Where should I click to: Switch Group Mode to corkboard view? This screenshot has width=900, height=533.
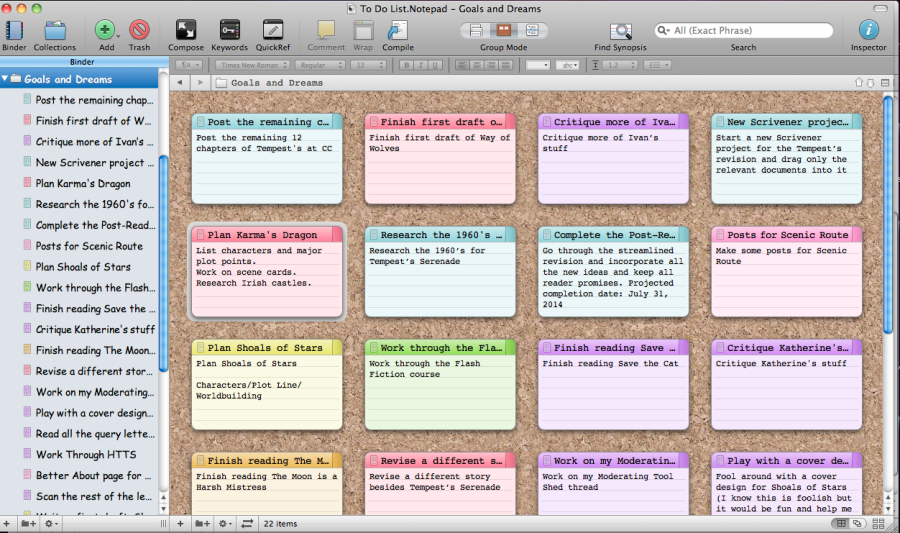(x=503, y=30)
